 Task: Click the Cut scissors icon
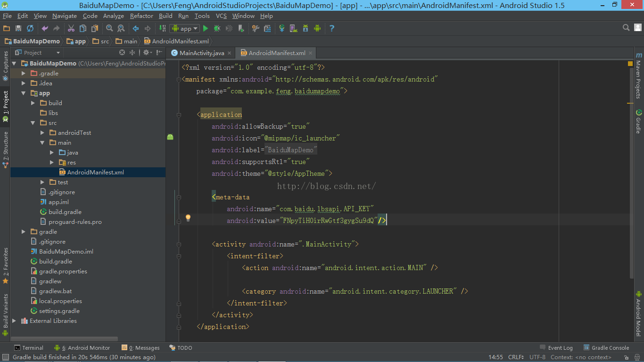(x=71, y=28)
